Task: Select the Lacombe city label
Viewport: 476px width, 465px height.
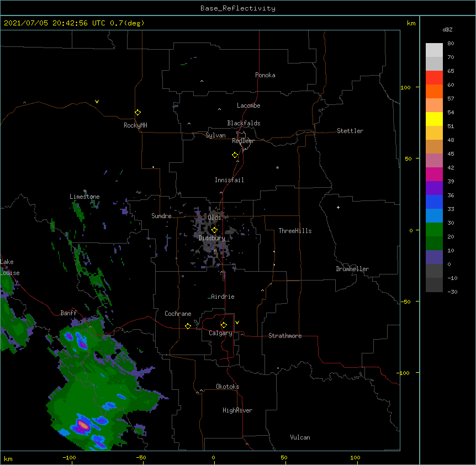Action: [x=248, y=105]
